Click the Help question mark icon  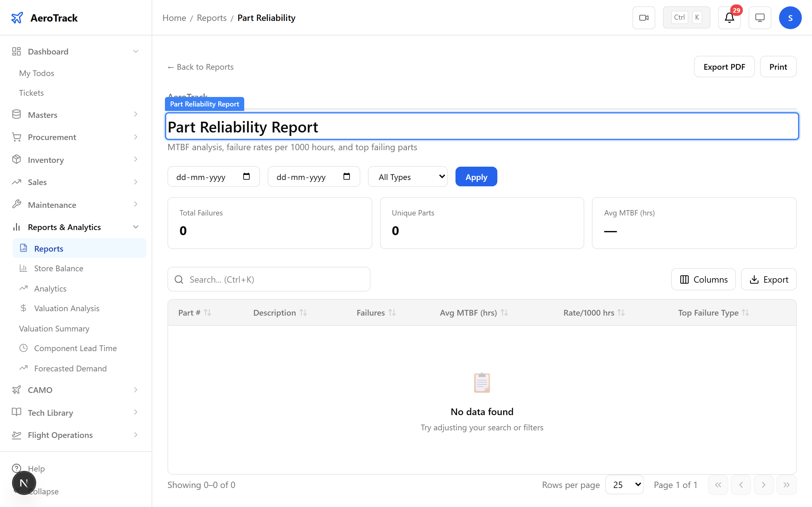17,468
